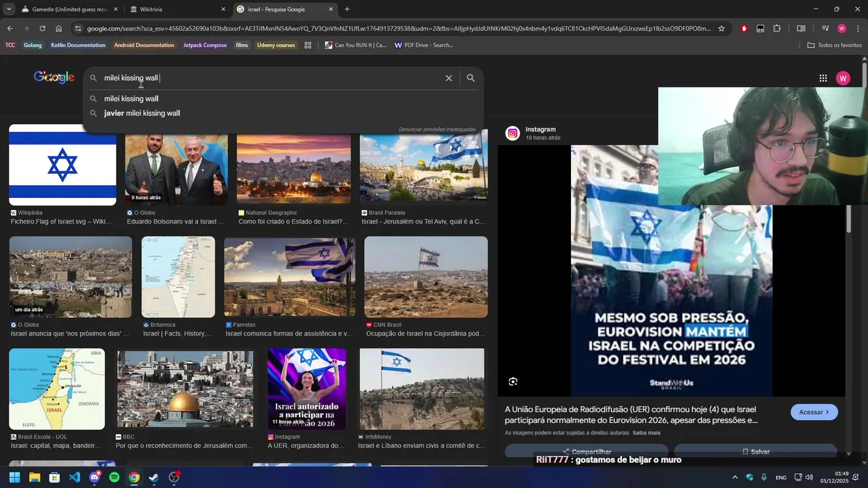
Task: Go back to previous page
Action: (x=9, y=28)
